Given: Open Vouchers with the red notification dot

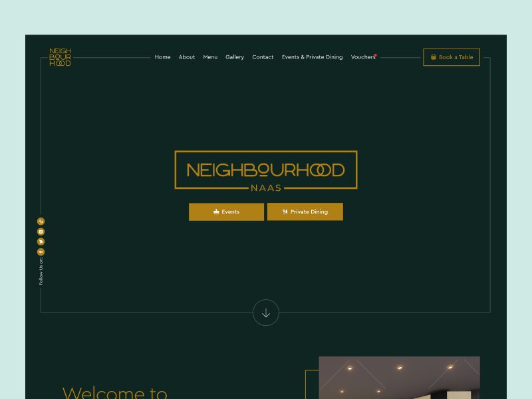Looking at the screenshot, I should click(363, 57).
